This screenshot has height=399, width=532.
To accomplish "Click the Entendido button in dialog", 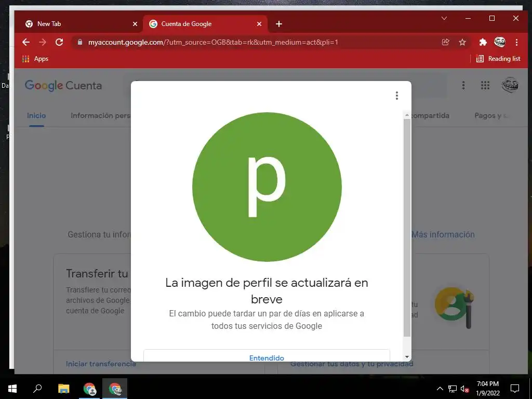I will 267,356.
